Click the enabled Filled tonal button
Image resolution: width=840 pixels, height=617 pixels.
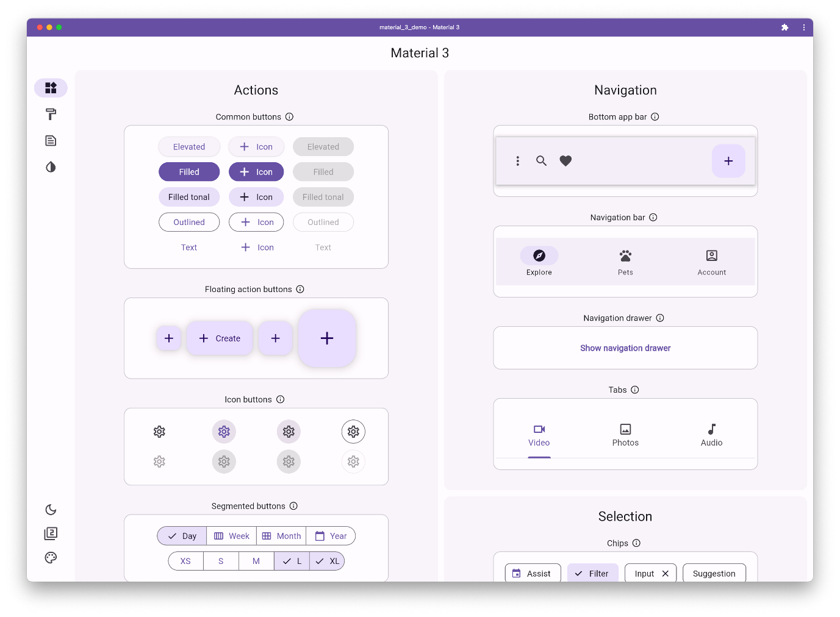189,197
